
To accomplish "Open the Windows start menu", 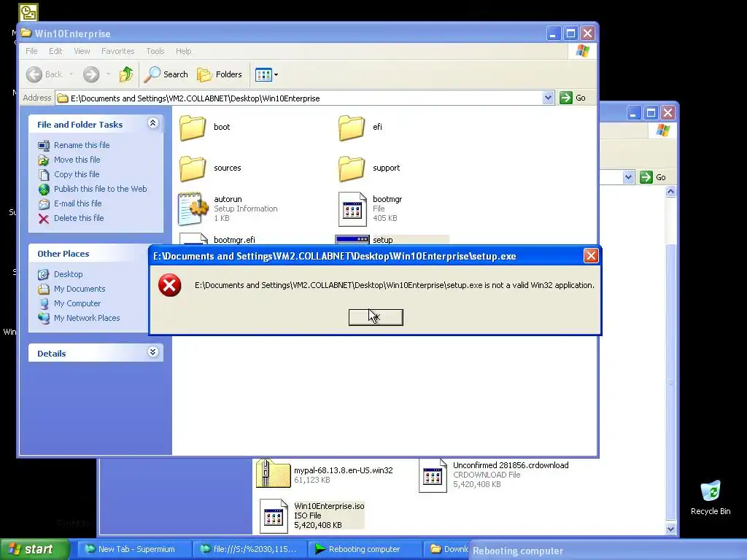I will tap(35, 549).
